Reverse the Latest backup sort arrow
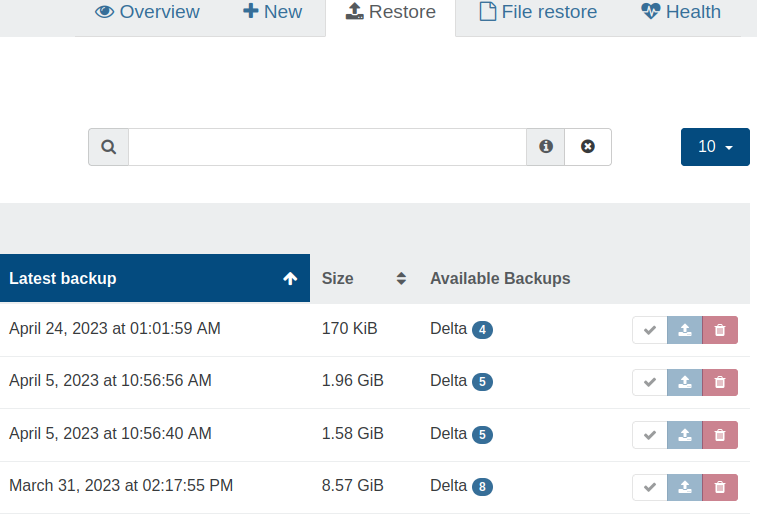Screen dimensions: 757x517 [x=290, y=279]
